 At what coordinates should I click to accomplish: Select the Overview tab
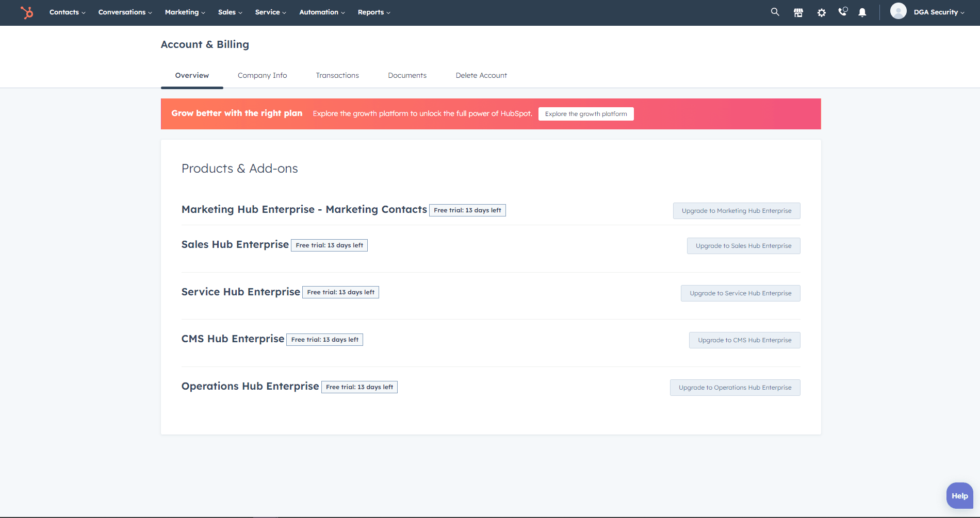[x=192, y=75]
